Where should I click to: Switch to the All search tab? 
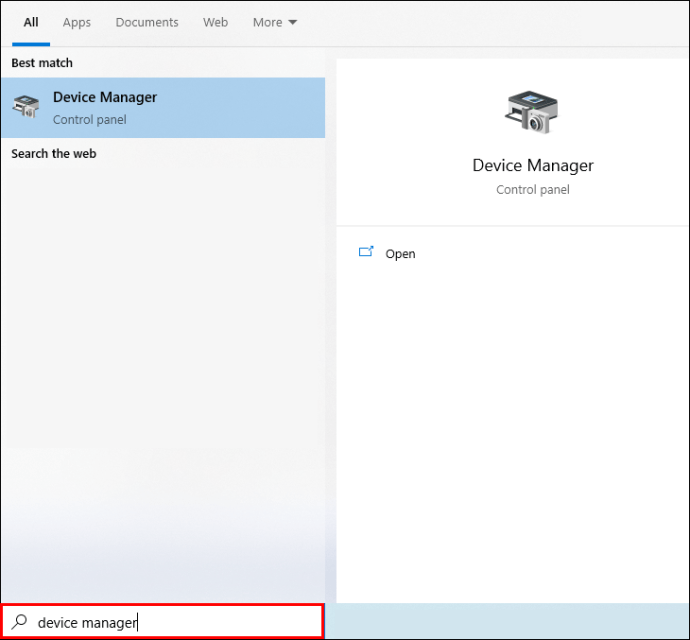pos(31,22)
